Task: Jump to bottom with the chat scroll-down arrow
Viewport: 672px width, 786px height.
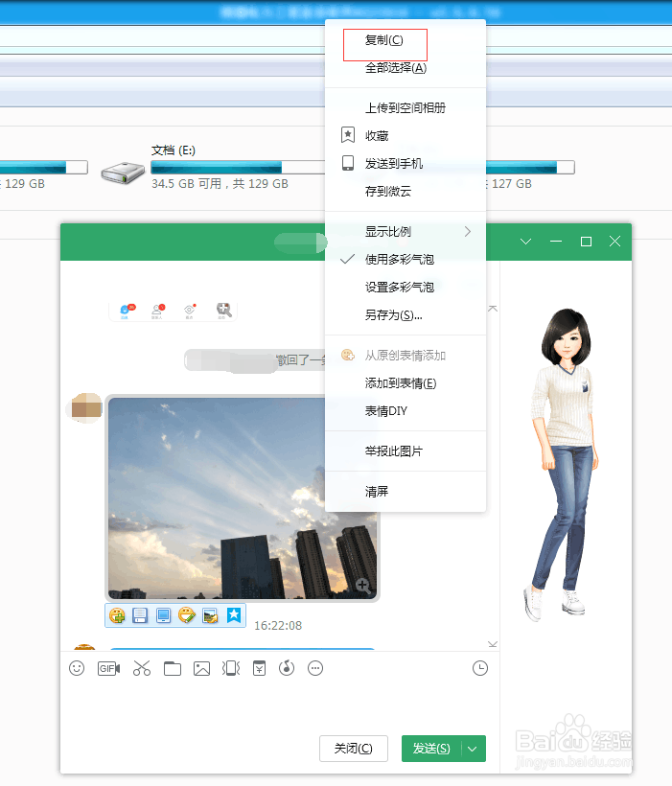Action: 493,644
